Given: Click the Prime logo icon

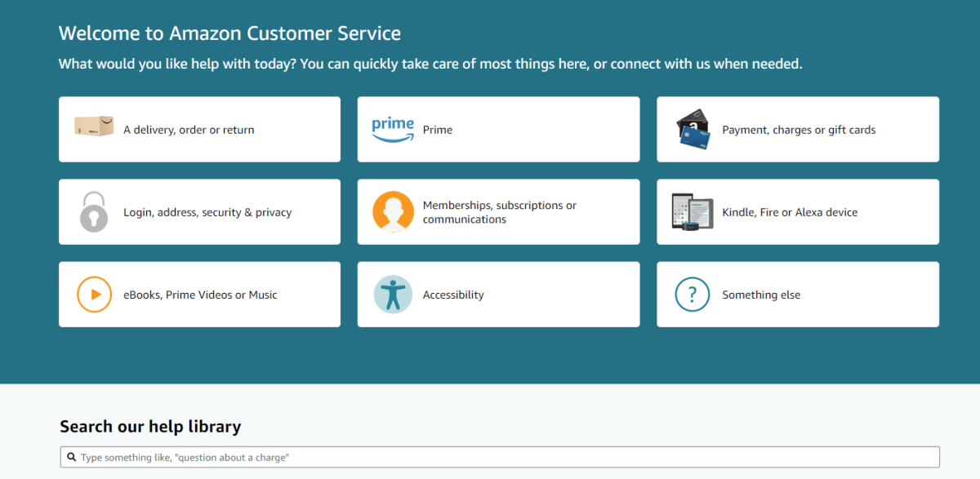Looking at the screenshot, I should [393, 129].
